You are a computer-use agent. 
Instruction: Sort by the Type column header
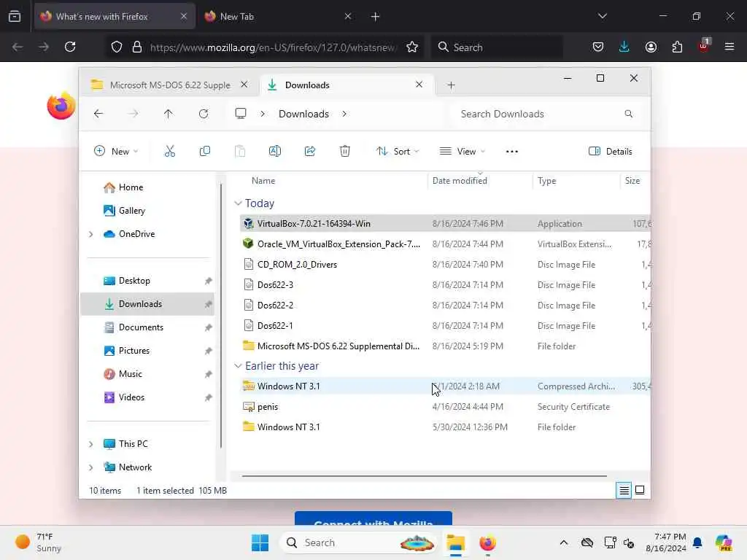click(x=546, y=181)
